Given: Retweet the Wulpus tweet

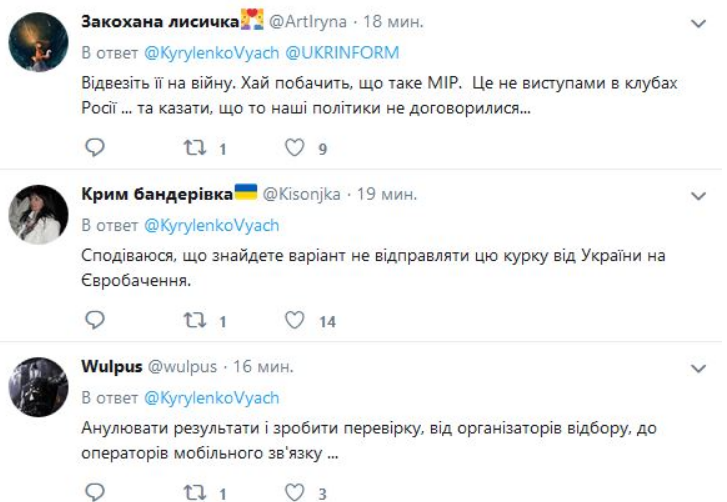Looking at the screenshot, I should coord(192,492).
